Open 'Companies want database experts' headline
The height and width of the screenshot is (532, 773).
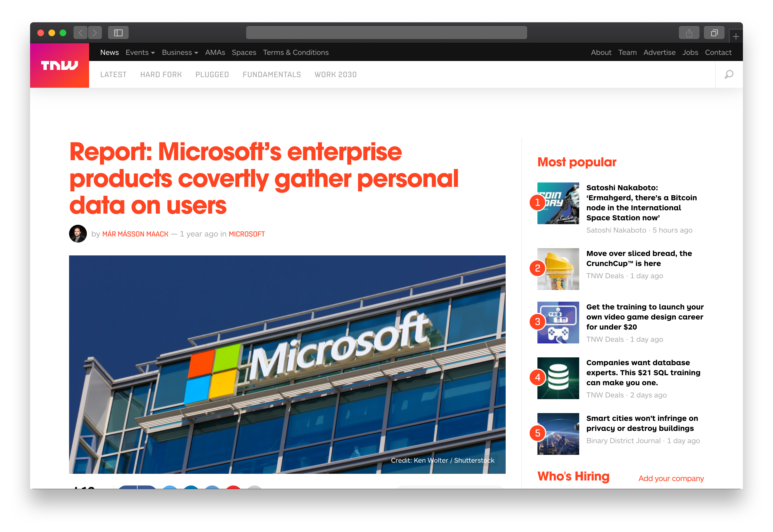(x=644, y=372)
